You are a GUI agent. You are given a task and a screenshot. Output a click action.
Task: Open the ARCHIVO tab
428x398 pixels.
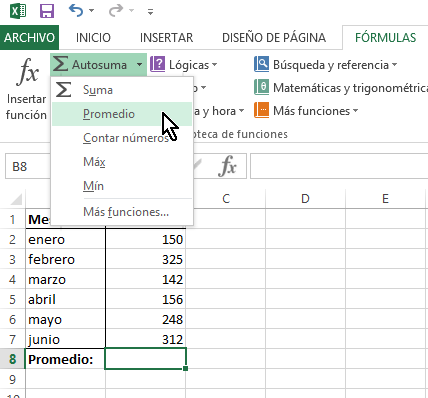click(x=29, y=37)
